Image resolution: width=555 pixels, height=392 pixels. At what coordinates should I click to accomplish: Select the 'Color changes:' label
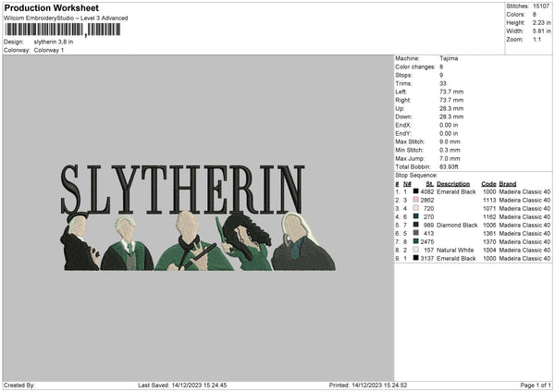click(x=415, y=67)
